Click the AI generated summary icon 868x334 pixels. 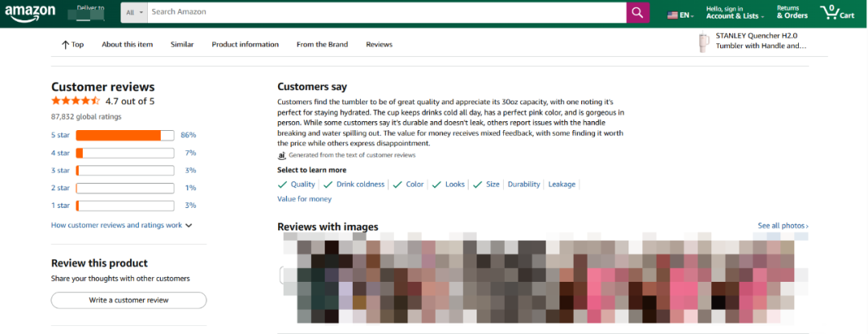tap(282, 155)
